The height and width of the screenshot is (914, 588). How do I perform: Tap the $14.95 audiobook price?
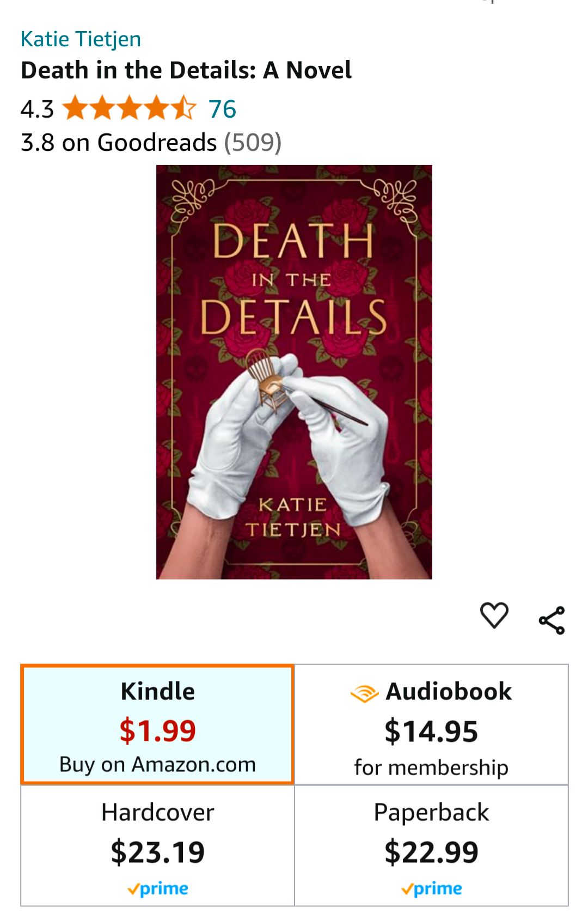tap(431, 731)
